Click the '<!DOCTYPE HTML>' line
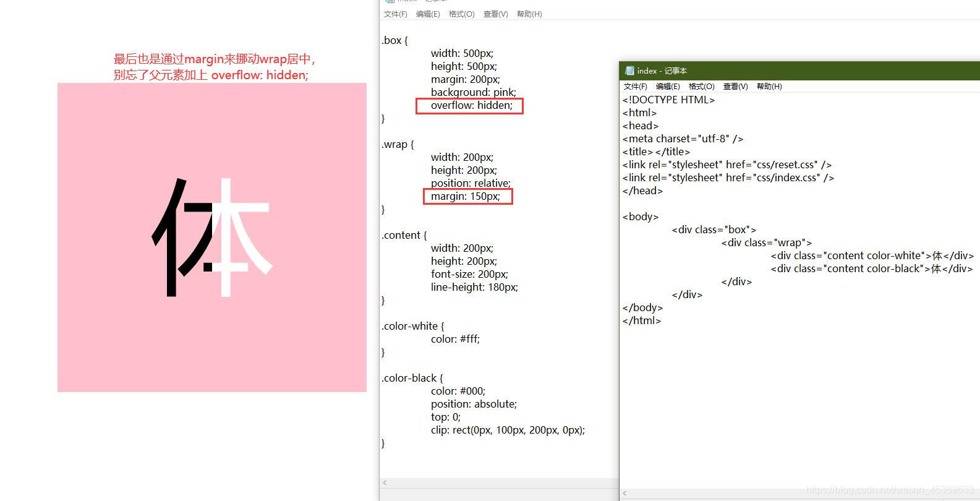The image size is (980, 501). (x=669, y=100)
